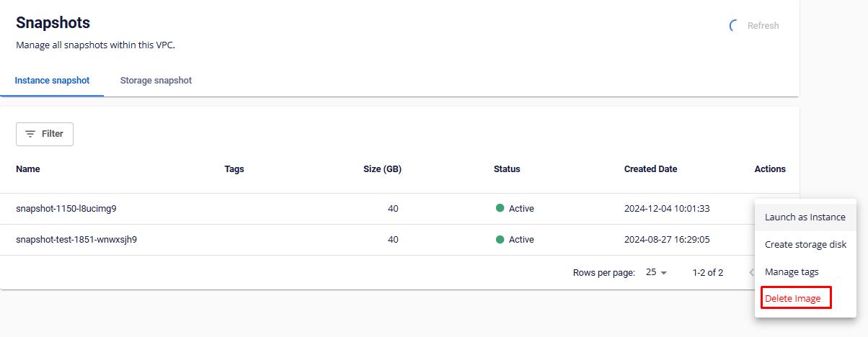Open Manage tags from the actions menu
This screenshot has height=337, width=868.
[x=791, y=271]
